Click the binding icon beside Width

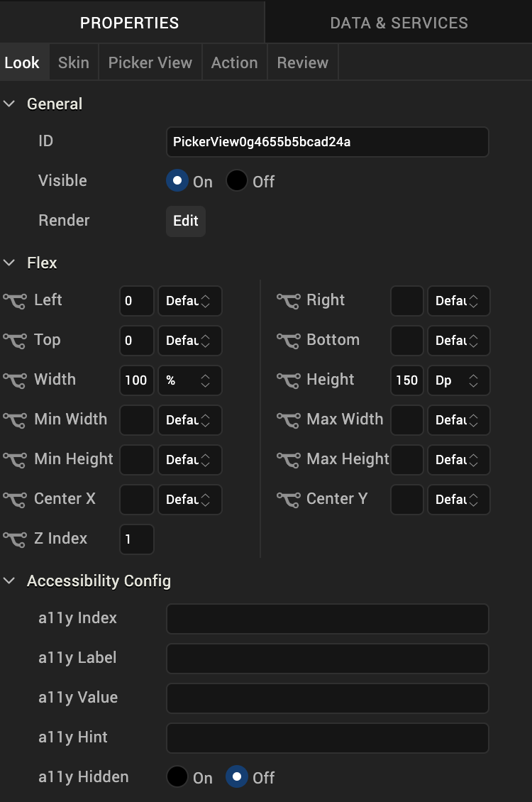15,380
